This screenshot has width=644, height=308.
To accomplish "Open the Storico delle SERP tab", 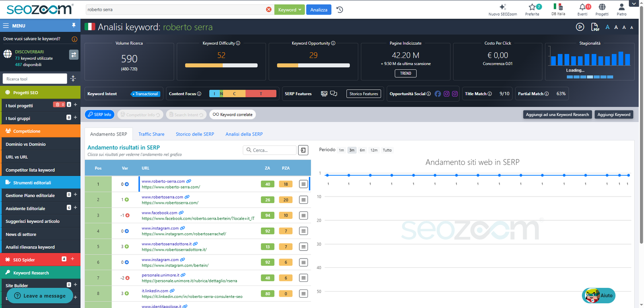I will pos(195,134).
